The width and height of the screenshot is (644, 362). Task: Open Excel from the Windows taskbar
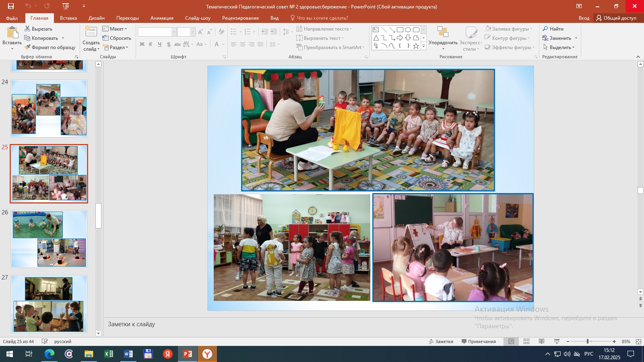[108, 354]
